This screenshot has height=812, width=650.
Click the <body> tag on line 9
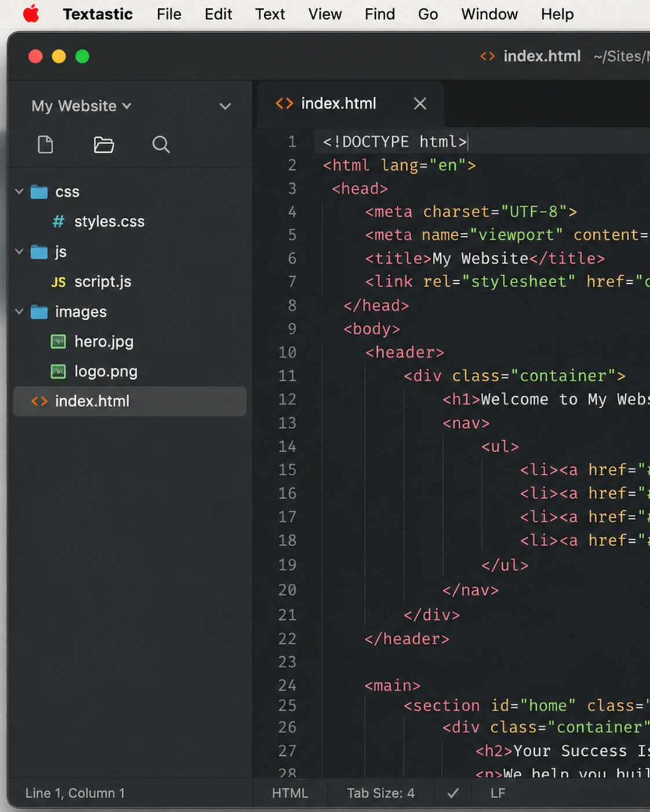(371, 329)
